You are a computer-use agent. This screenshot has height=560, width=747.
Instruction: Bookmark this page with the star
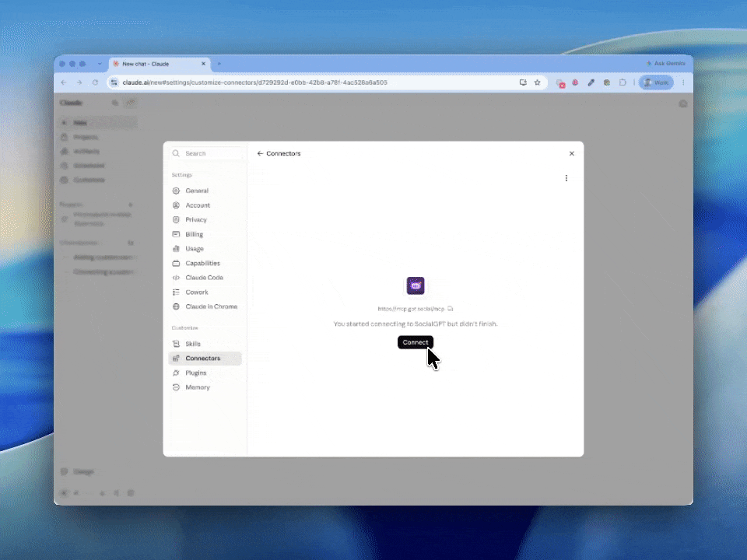click(x=538, y=82)
